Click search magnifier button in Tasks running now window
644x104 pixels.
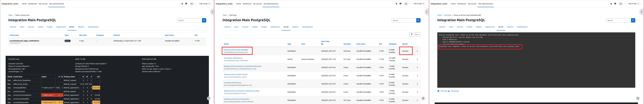204,20
